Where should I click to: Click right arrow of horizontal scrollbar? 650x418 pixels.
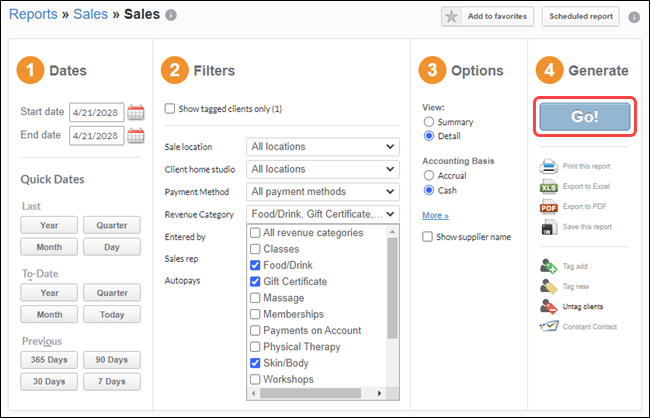(x=379, y=393)
